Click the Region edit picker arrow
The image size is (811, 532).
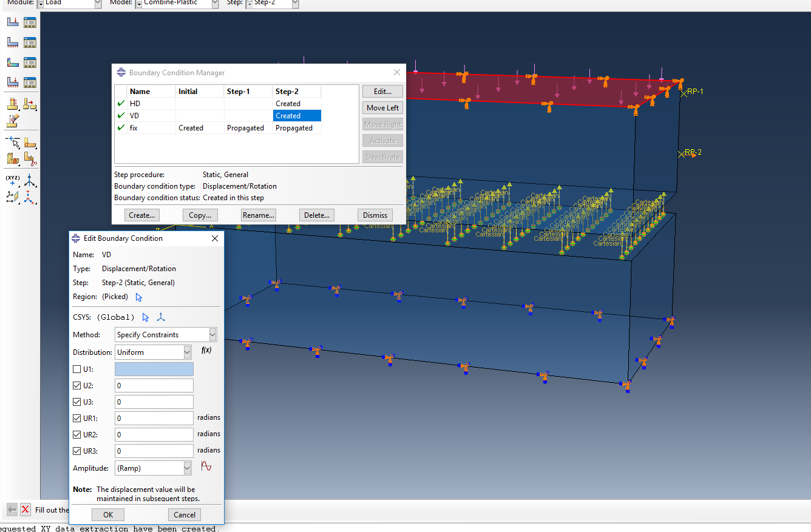click(139, 297)
